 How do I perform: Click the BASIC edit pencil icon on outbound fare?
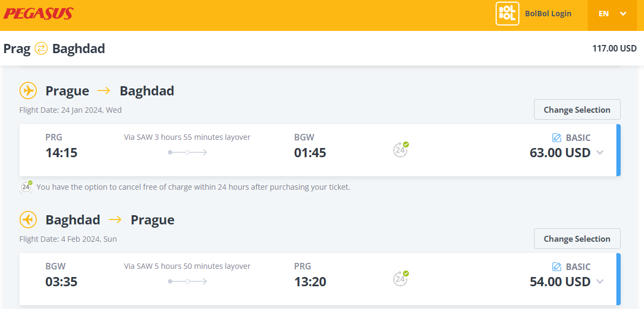(556, 138)
